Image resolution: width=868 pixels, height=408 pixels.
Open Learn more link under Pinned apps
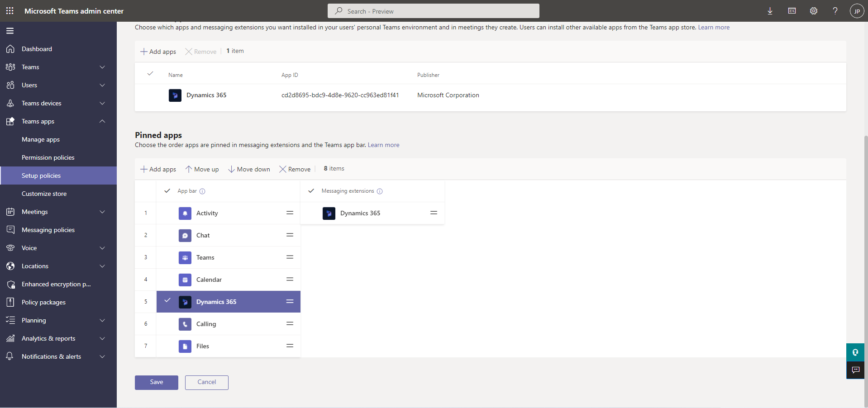383,145
